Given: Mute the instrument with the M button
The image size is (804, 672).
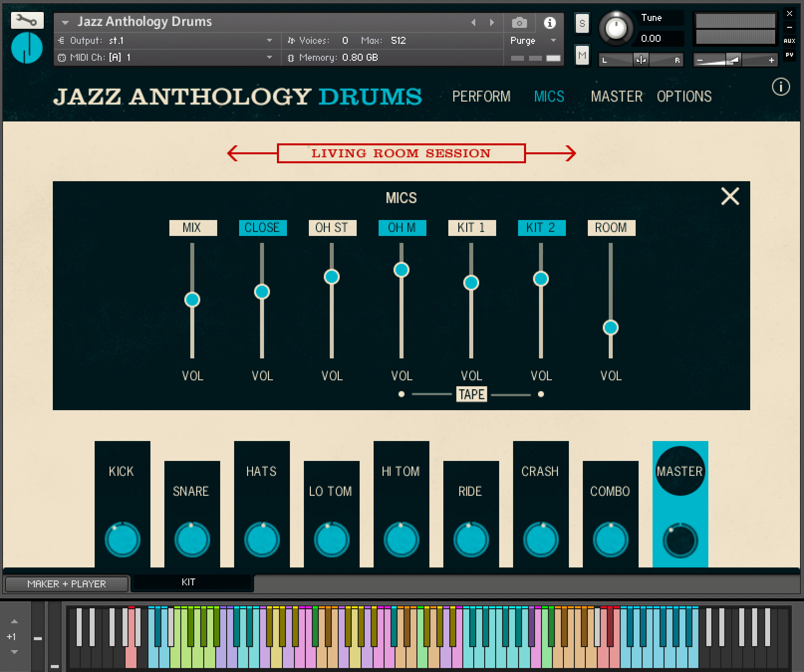Looking at the screenshot, I should pyautogui.click(x=582, y=55).
